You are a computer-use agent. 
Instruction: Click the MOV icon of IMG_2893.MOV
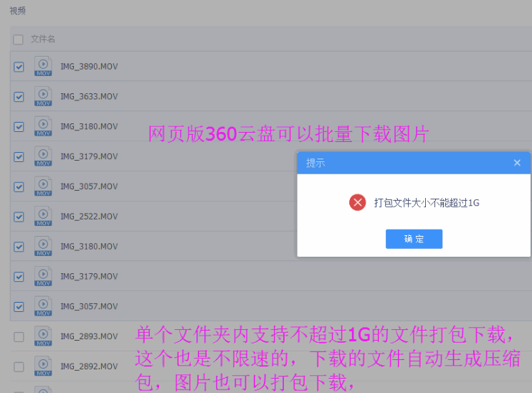click(43, 336)
